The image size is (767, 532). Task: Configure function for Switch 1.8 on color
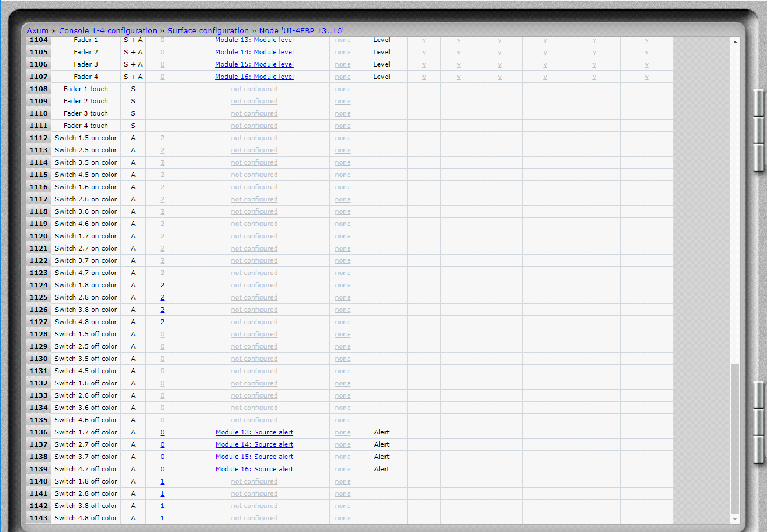[x=254, y=285]
